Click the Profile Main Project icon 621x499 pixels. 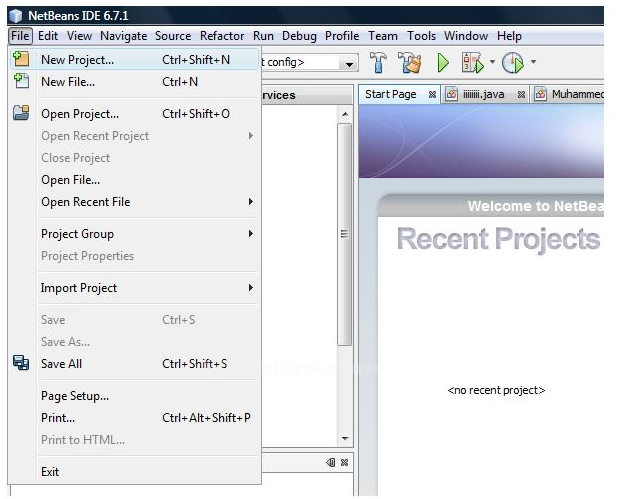(512, 63)
